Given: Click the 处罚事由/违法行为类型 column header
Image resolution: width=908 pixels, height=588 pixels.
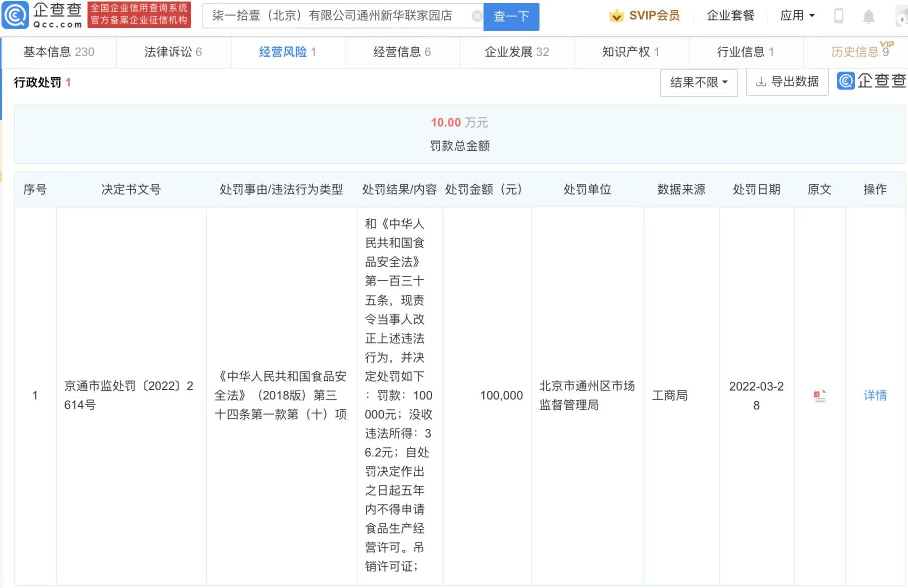Looking at the screenshot, I should (x=281, y=189).
